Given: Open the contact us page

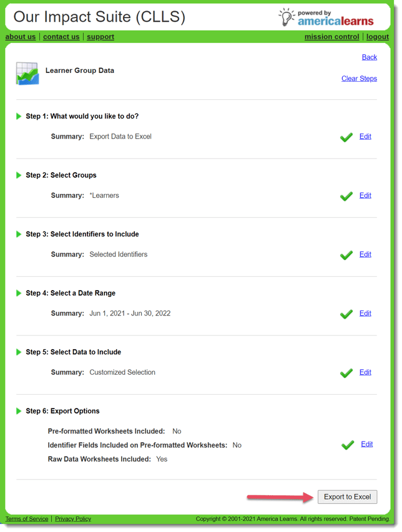Looking at the screenshot, I should click(61, 37).
